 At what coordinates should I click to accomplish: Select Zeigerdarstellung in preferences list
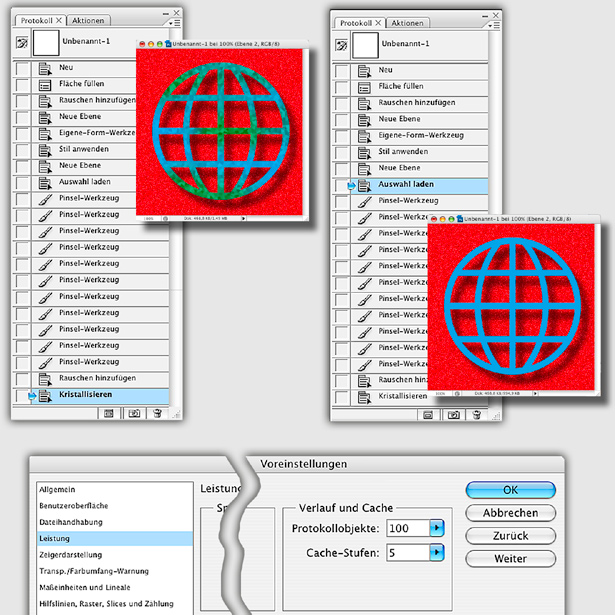[x=115, y=555]
